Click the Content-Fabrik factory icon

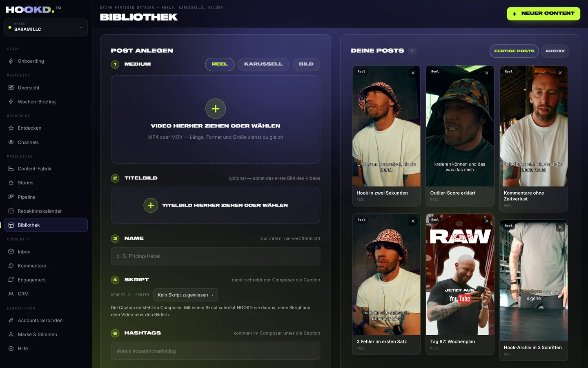click(11, 169)
